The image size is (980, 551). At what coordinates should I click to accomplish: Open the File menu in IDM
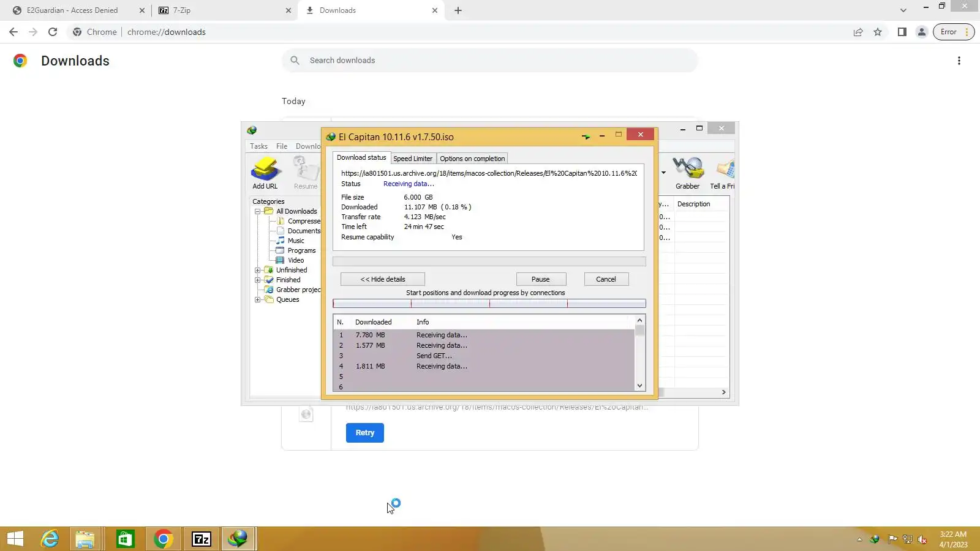coord(282,146)
